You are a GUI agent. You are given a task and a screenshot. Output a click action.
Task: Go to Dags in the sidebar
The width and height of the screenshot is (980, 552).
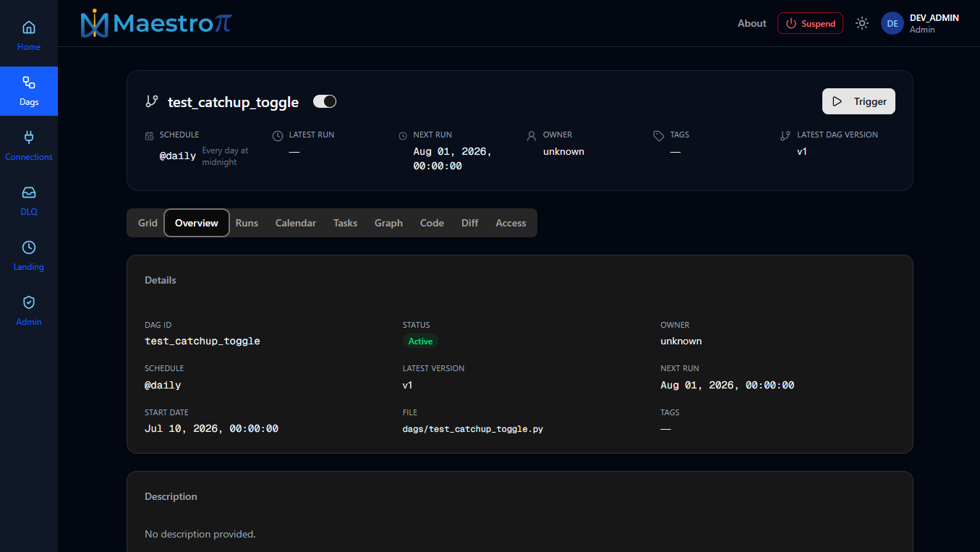[29, 91]
